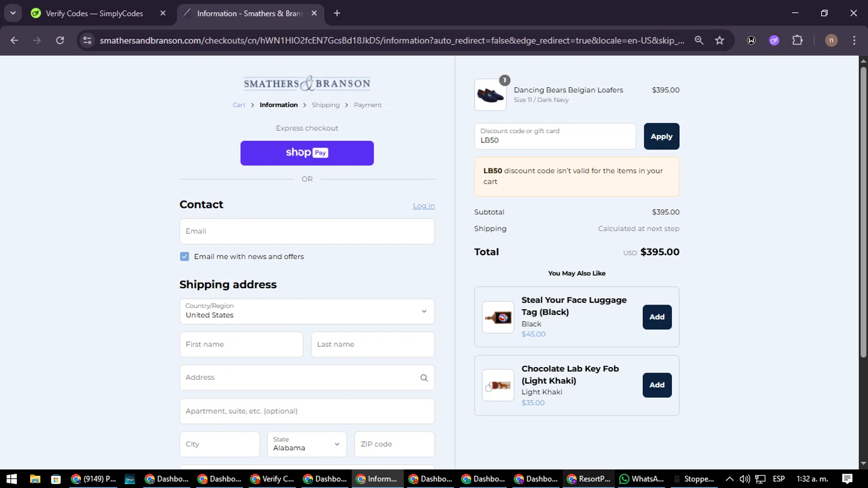
Task: Click the total USD $395.00 amount
Action: [651, 252]
